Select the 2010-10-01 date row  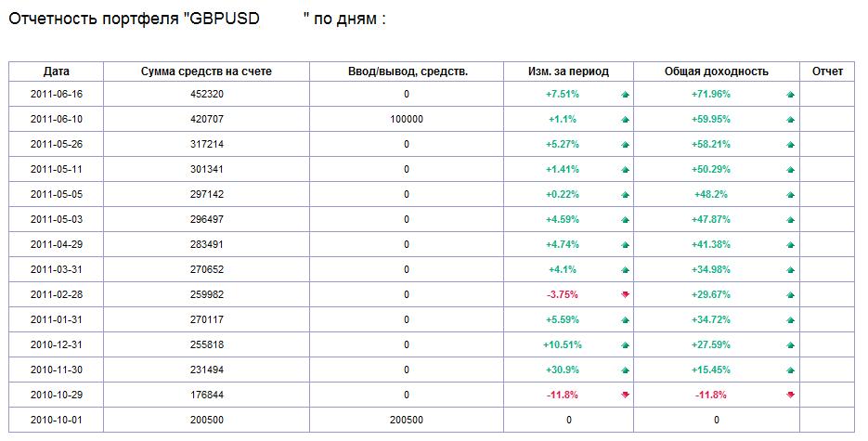pos(56,420)
